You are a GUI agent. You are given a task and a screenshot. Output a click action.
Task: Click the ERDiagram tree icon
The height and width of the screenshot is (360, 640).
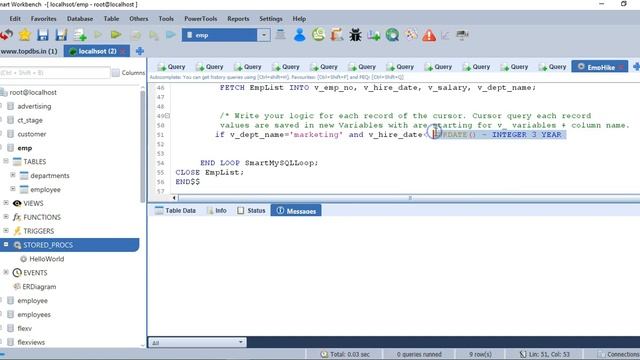click(17, 287)
